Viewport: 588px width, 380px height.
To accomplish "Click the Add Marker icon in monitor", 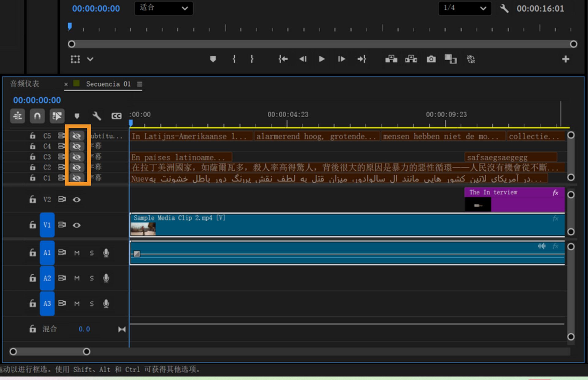I will (213, 59).
